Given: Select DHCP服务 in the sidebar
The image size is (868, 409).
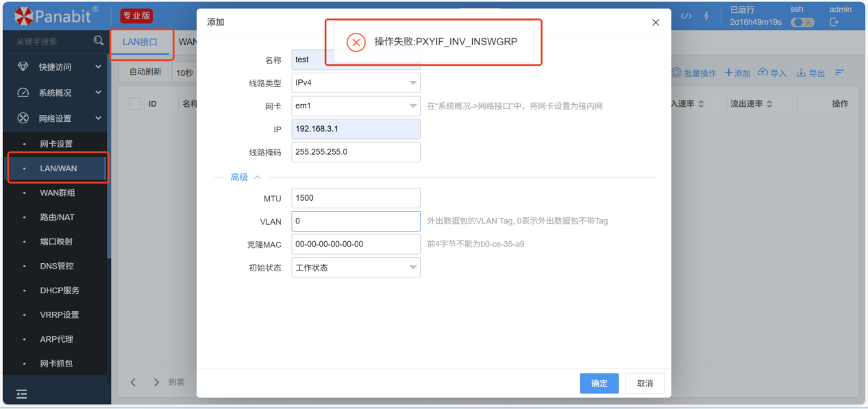Looking at the screenshot, I should point(60,290).
